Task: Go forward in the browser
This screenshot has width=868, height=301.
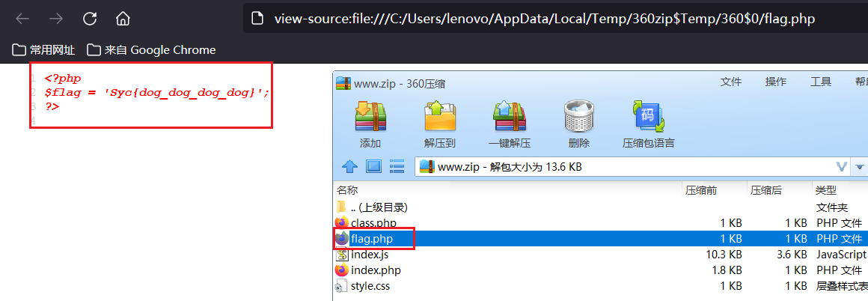Action: [x=56, y=19]
